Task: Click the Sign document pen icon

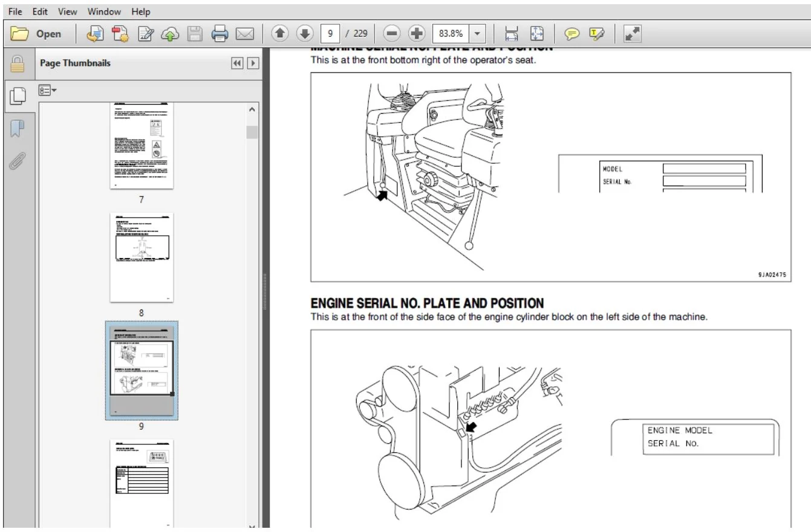Action: 146,34
